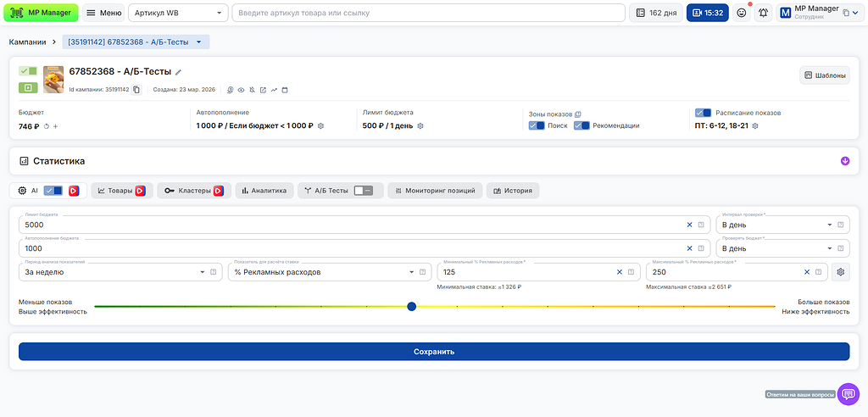This screenshot has width=868, height=417.
Task: Enable the А/Б Тесты toggle switch
Action: (364, 191)
